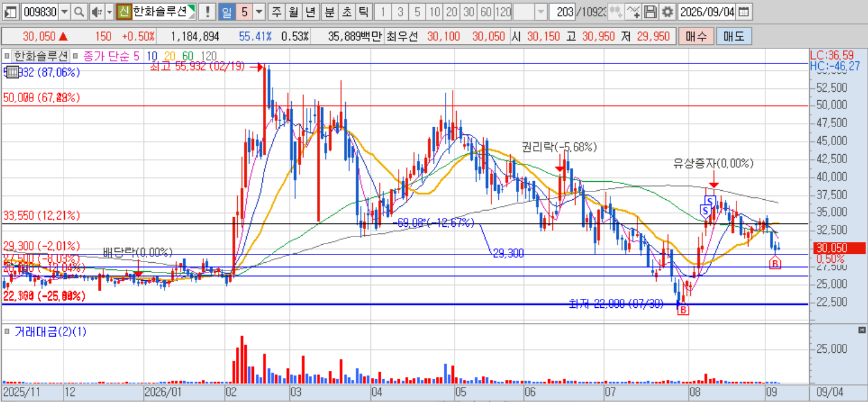The height and width of the screenshot is (402, 868).
Task: Click the orange 20 moving average legend
Action: 170,56
